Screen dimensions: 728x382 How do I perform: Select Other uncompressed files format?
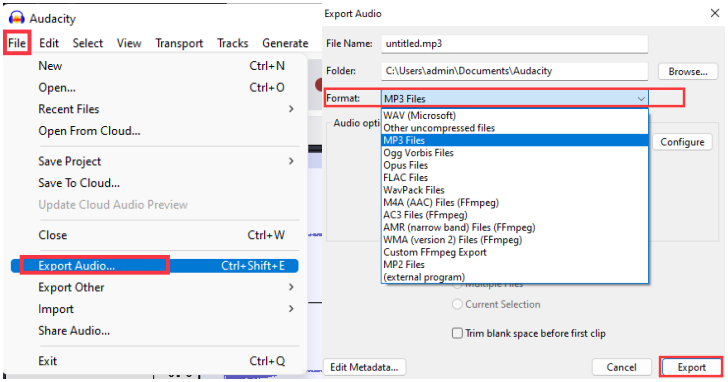pyautogui.click(x=514, y=128)
